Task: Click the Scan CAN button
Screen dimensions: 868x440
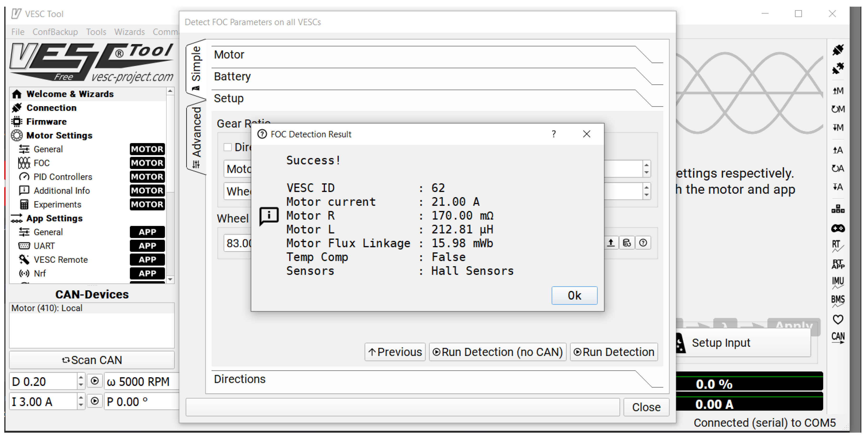Action: [x=92, y=360]
